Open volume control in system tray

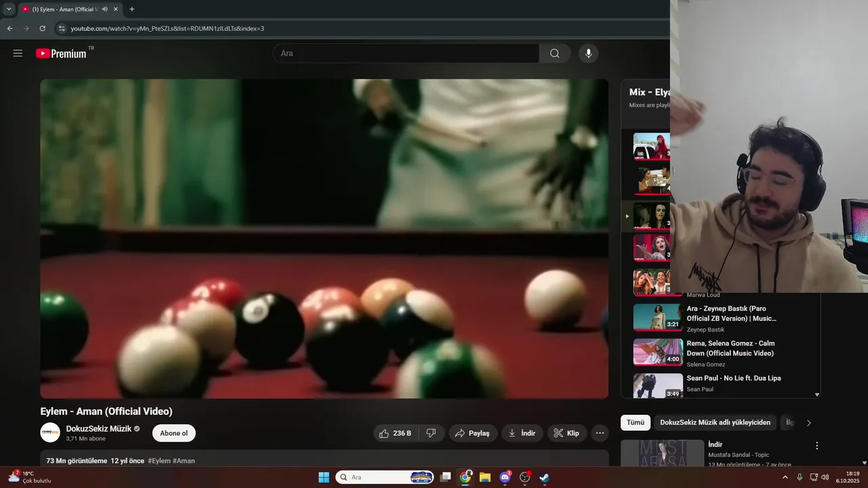825,477
